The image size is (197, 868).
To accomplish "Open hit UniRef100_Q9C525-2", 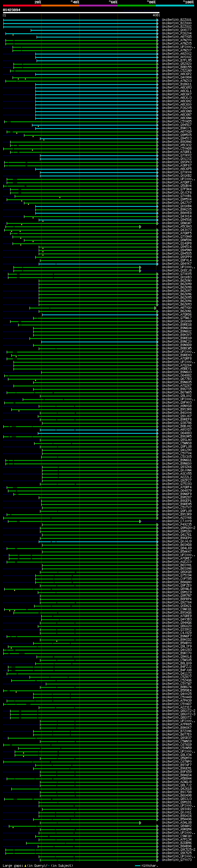I will pyautogui.click(x=179, y=850).
